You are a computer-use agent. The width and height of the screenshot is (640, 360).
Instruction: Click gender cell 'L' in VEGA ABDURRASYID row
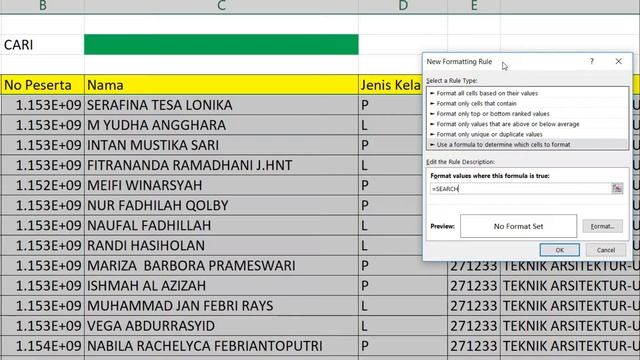pyautogui.click(x=403, y=325)
